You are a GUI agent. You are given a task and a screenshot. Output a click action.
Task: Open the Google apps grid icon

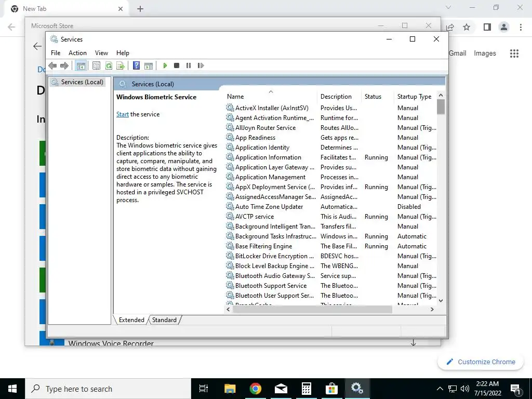[514, 54]
